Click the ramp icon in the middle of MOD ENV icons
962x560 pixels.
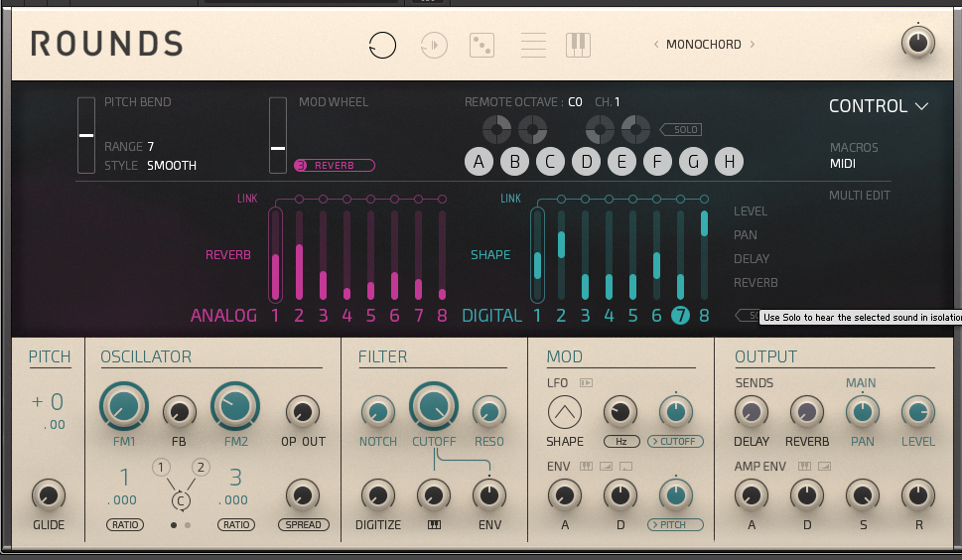point(606,466)
